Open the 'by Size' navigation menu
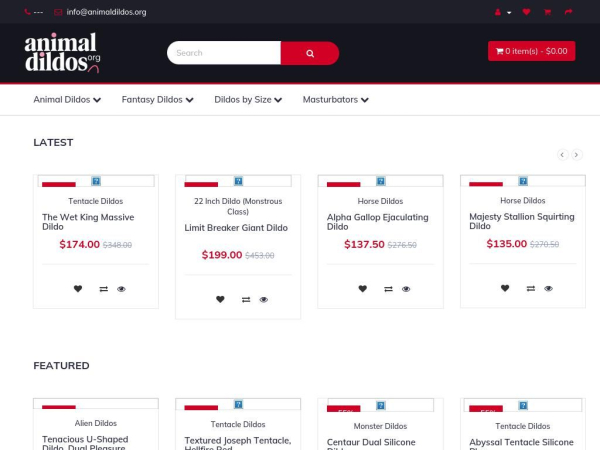The width and height of the screenshot is (600, 450). coord(248,100)
